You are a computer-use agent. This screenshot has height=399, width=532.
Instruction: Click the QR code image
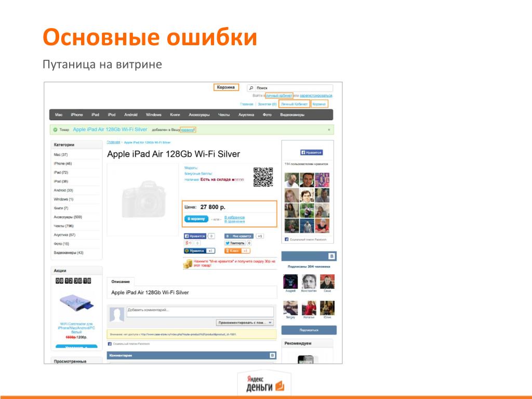tap(263, 177)
